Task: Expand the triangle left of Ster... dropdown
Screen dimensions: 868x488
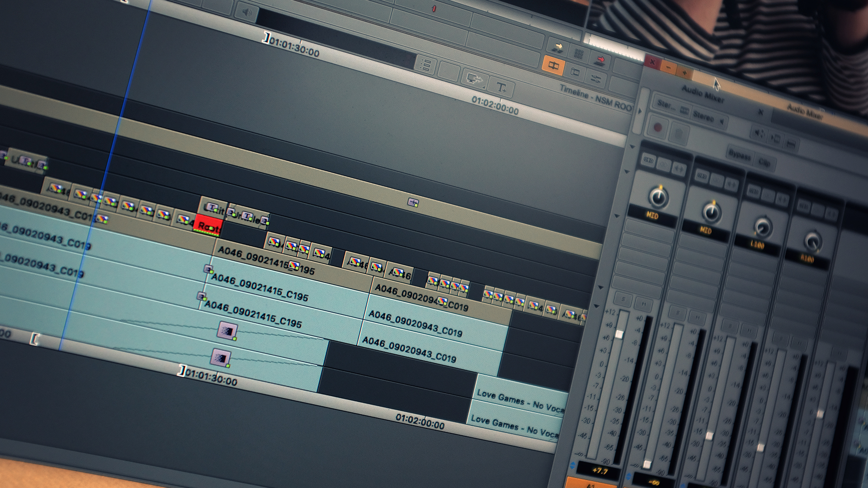Action: (x=640, y=111)
